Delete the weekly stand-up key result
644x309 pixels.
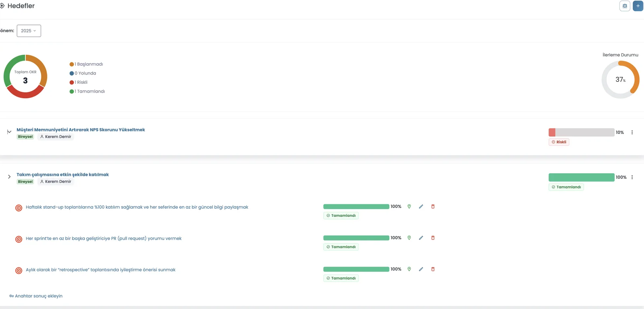tap(433, 207)
